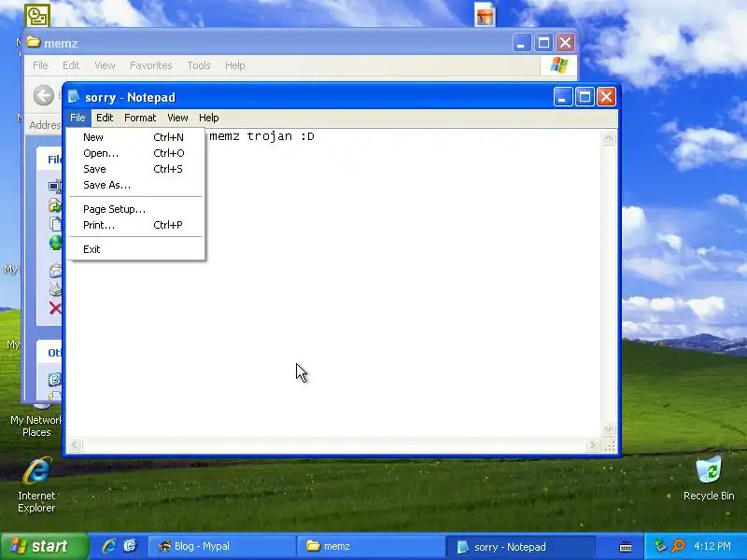Open Favorites menu in memz Explorer window
The width and height of the screenshot is (747, 560).
150,65
